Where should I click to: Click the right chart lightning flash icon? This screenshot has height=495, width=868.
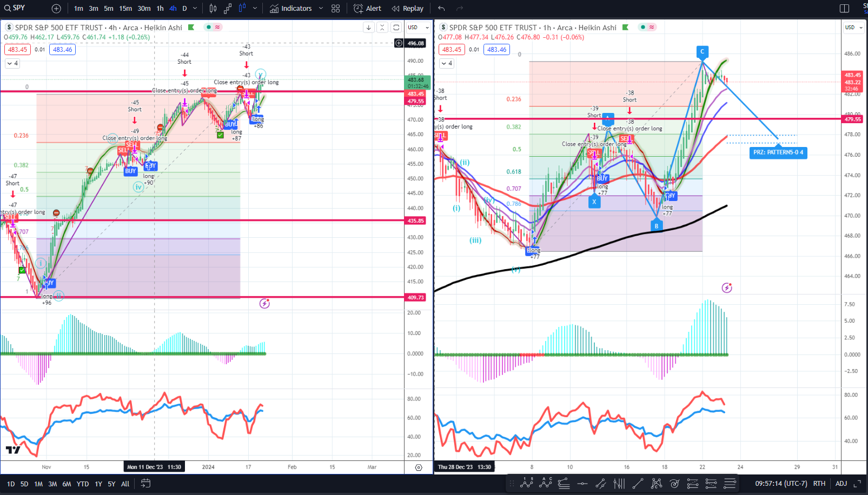click(x=727, y=288)
